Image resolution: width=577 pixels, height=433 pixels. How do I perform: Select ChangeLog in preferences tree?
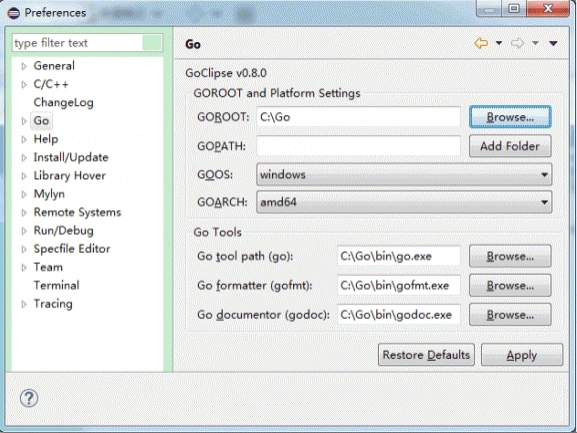pos(63,103)
